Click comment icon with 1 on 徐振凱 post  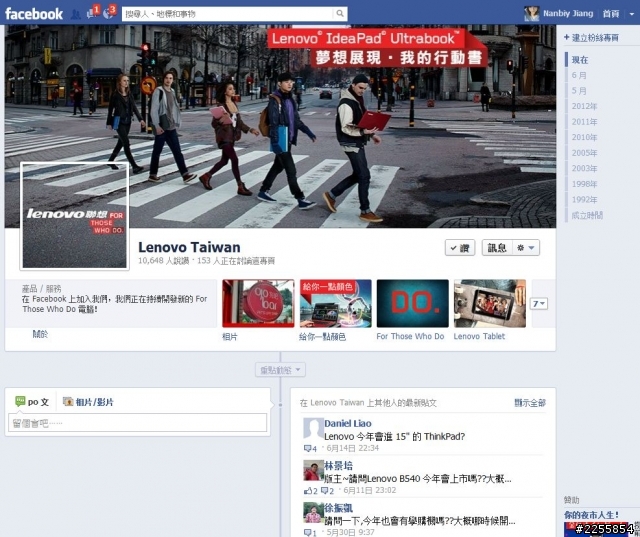(x=310, y=533)
